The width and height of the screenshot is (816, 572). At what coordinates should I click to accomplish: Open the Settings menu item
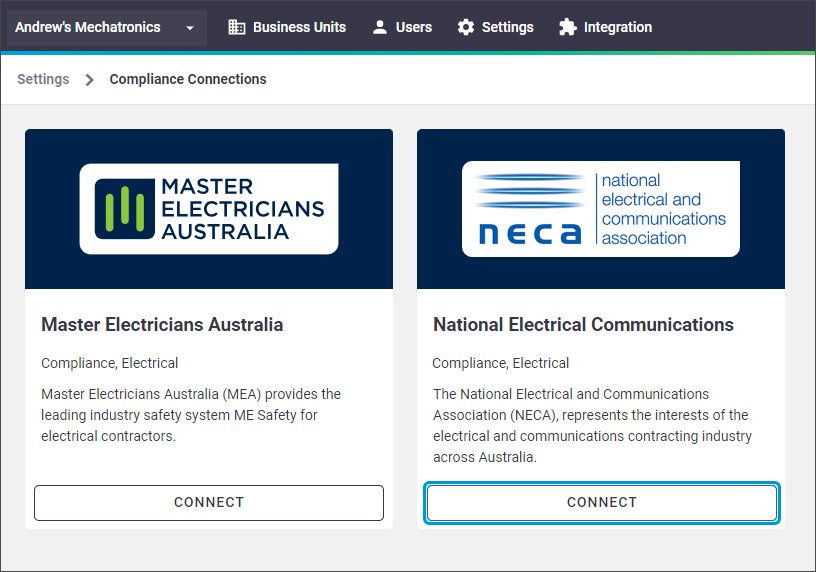point(495,27)
